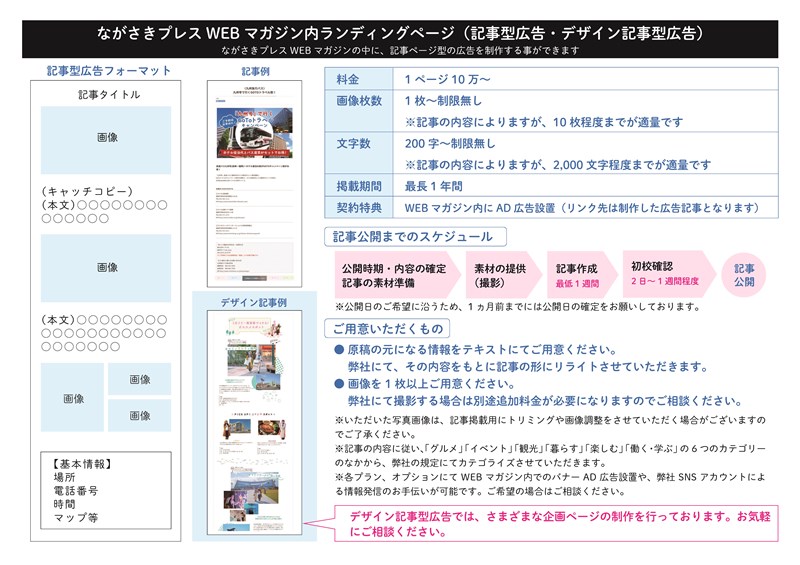
Task: Click the 画像枚数 table header cell
Action: coord(359,111)
